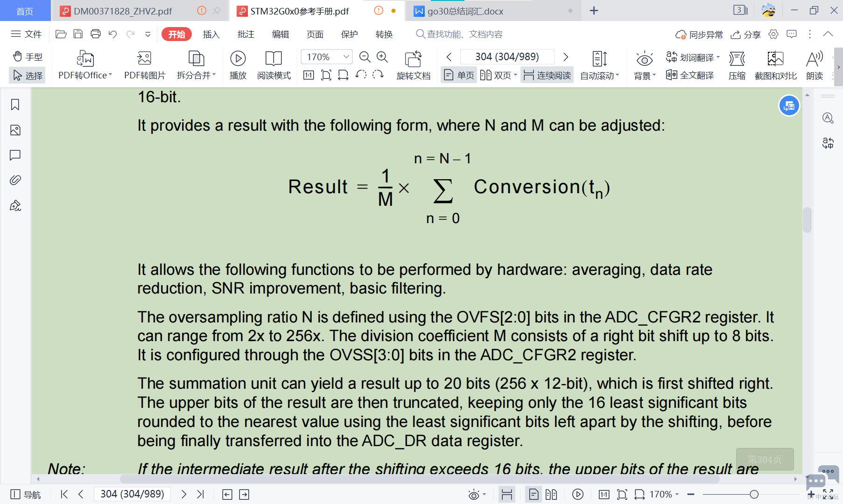The height and width of the screenshot is (504, 843).
Task: Switch to DM00371828_ZHV2.pdf tab
Action: point(123,11)
